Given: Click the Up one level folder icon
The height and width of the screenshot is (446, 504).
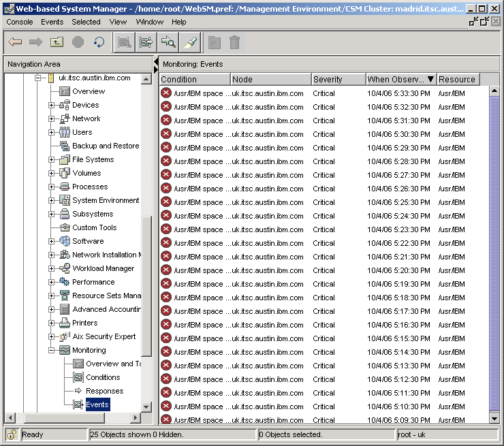Looking at the screenshot, I should pyautogui.click(x=57, y=42).
